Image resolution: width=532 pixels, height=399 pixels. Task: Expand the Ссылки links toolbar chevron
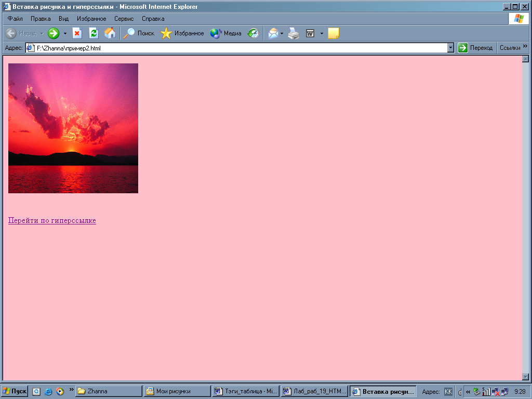(525, 46)
